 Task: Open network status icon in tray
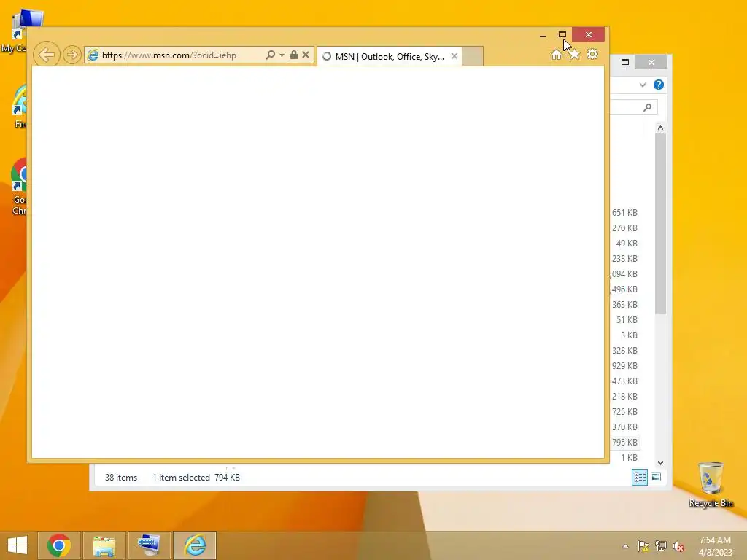pos(661,546)
